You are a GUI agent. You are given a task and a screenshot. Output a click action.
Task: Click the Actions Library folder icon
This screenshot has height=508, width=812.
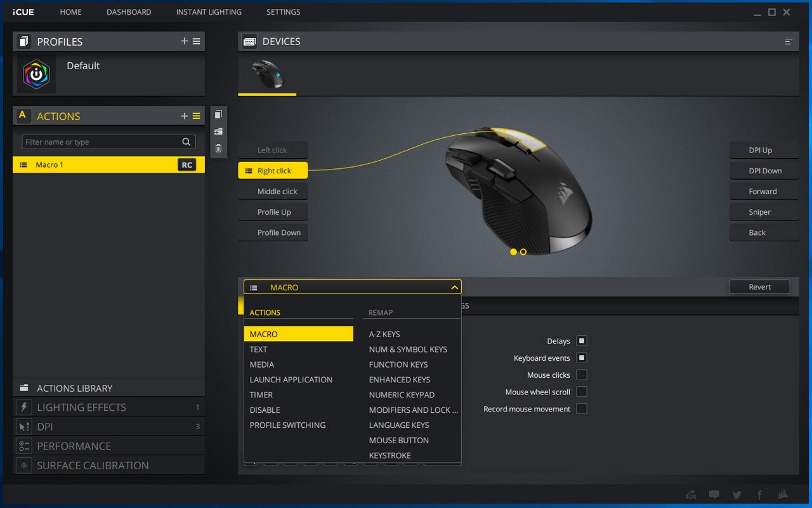(24, 388)
